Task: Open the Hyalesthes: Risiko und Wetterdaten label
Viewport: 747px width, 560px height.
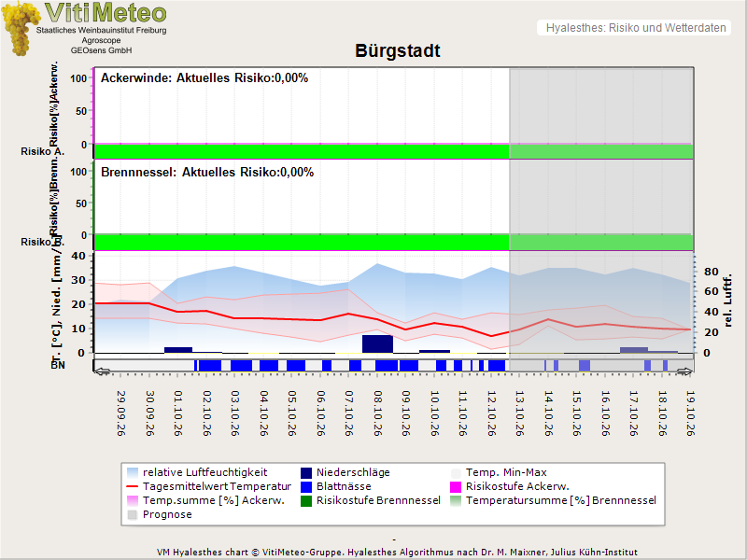Action: (x=636, y=28)
